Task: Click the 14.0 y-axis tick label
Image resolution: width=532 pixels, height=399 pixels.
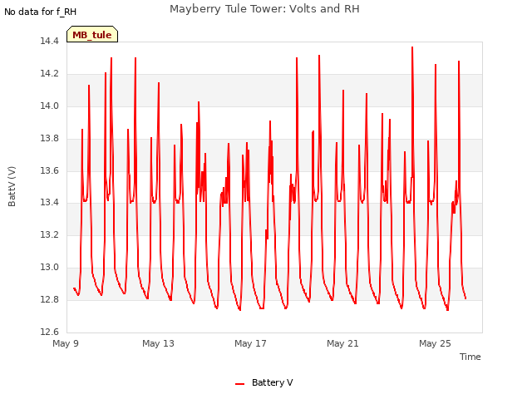Action: coord(50,106)
